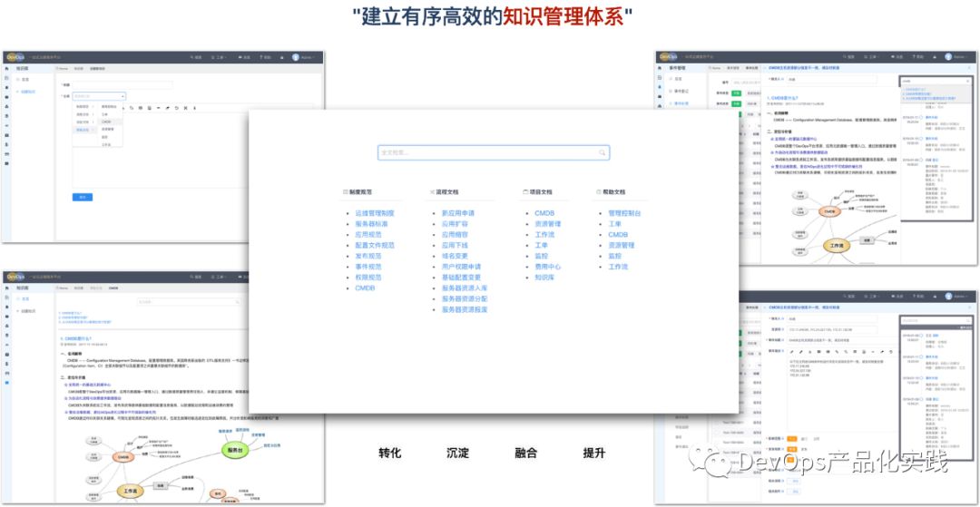The image size is (980, 507).
Task: Click the Admin avatar in the bottom-right window
Action: [949, 296]
